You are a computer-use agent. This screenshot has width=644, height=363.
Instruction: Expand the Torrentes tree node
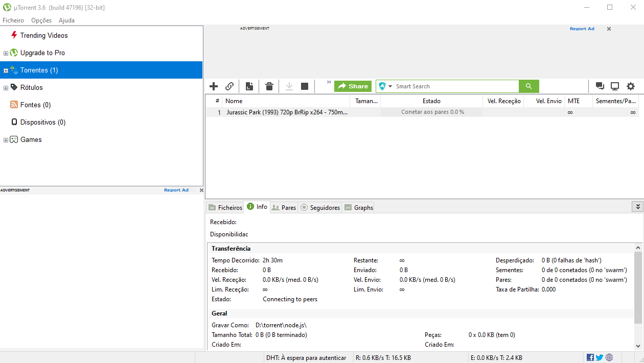click(6, 70)
